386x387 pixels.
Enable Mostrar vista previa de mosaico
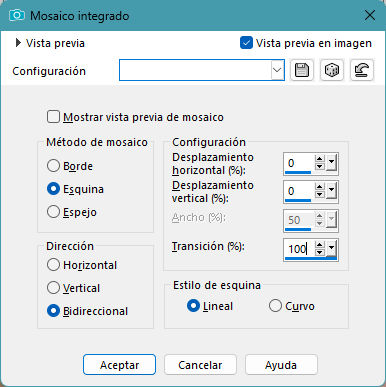click(x=53, y=117)
